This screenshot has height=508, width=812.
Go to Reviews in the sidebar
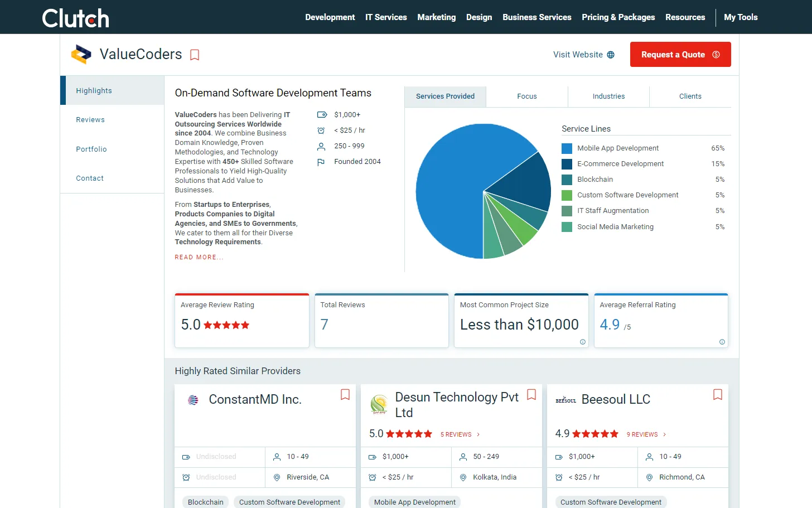coord(90,120)
